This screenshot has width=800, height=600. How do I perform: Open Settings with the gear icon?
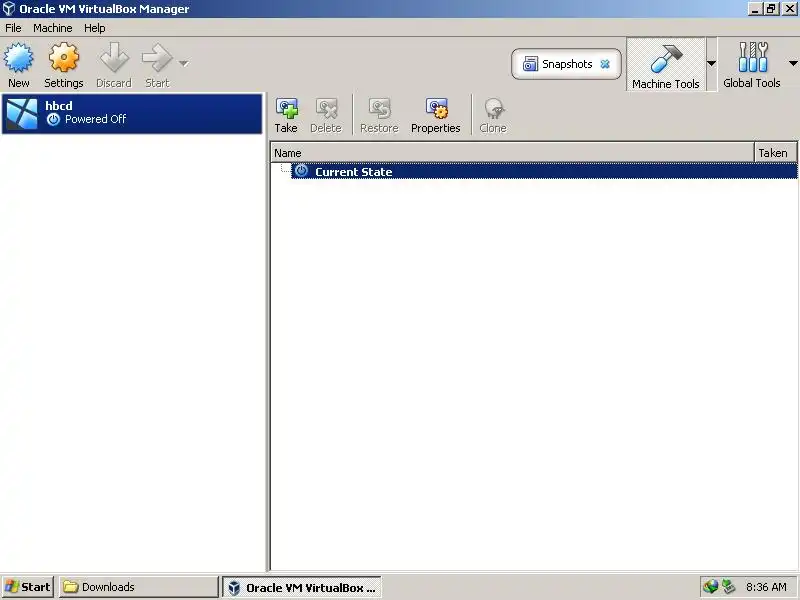pos(64,58)
